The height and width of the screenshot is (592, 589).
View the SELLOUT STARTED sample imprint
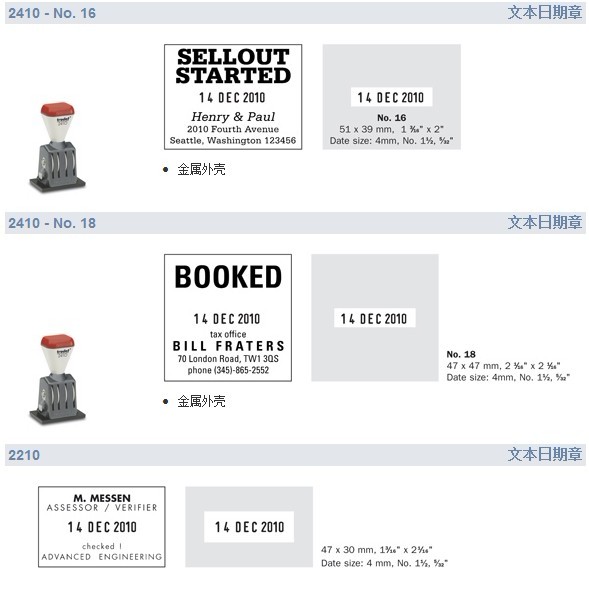point(233,97)
